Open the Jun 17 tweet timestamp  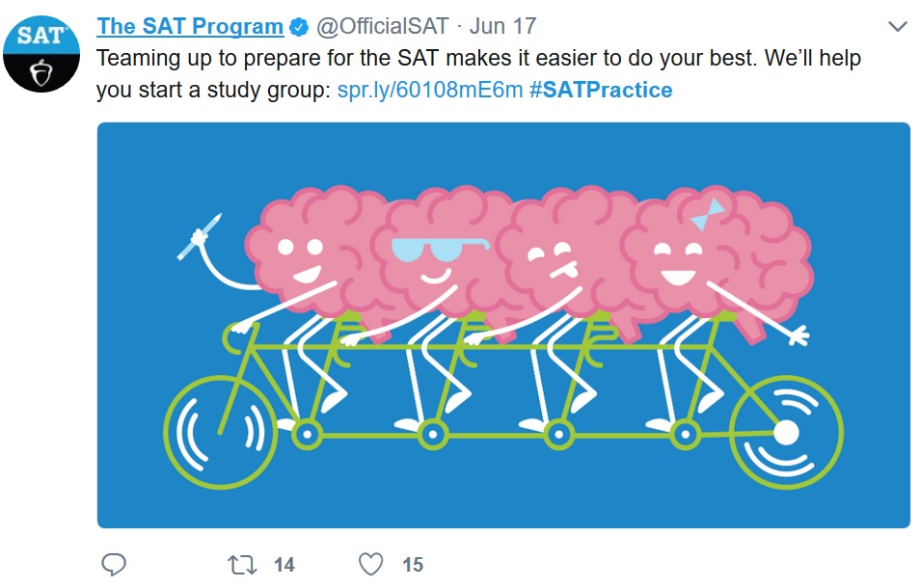502,26
